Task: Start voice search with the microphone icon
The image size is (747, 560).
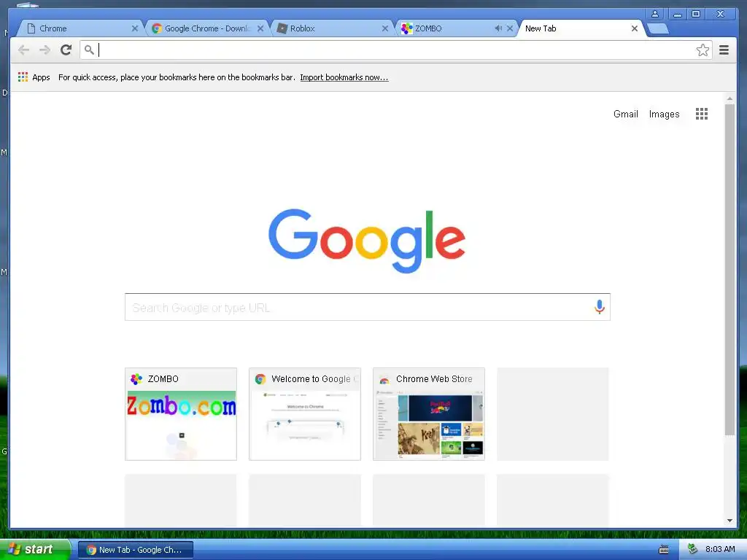Action: [600, 307]
